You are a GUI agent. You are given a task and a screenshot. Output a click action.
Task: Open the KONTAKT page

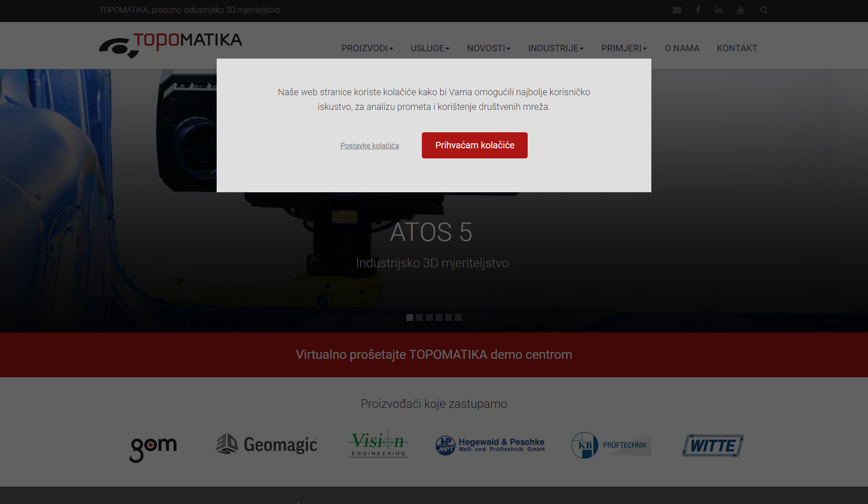[737, 48]
